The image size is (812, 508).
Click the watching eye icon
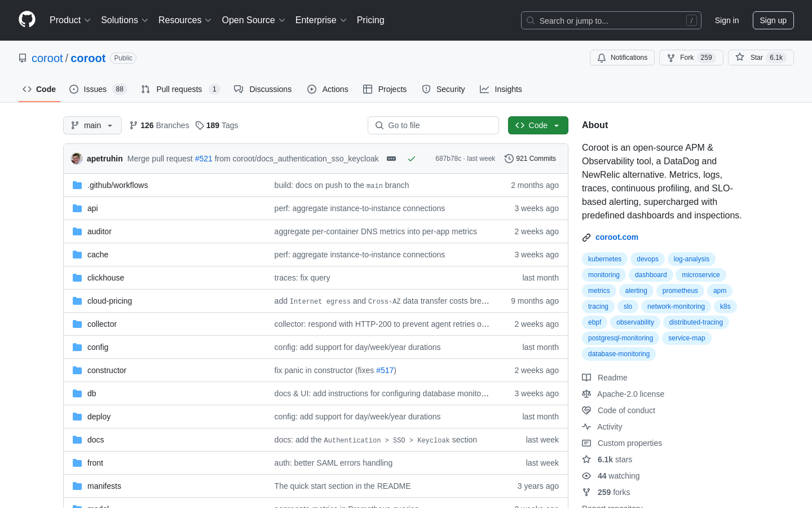coord(586,476)
